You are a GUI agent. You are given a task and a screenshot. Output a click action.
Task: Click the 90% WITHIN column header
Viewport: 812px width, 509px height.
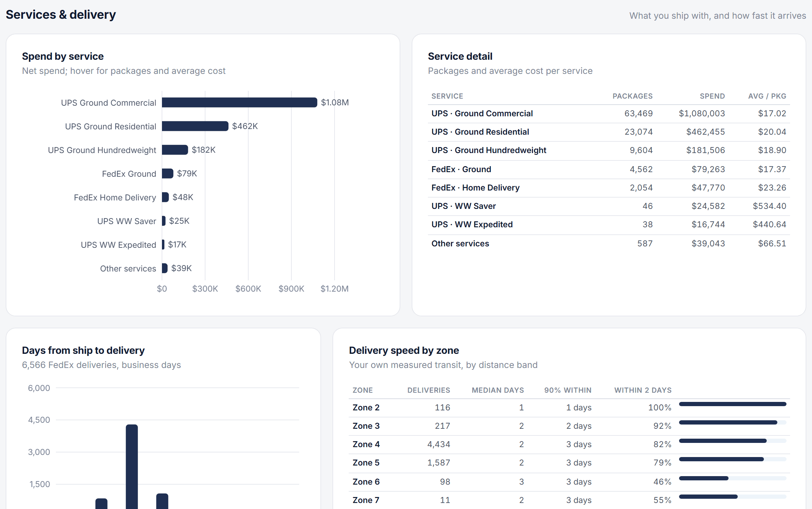click(x=568, y=390)
